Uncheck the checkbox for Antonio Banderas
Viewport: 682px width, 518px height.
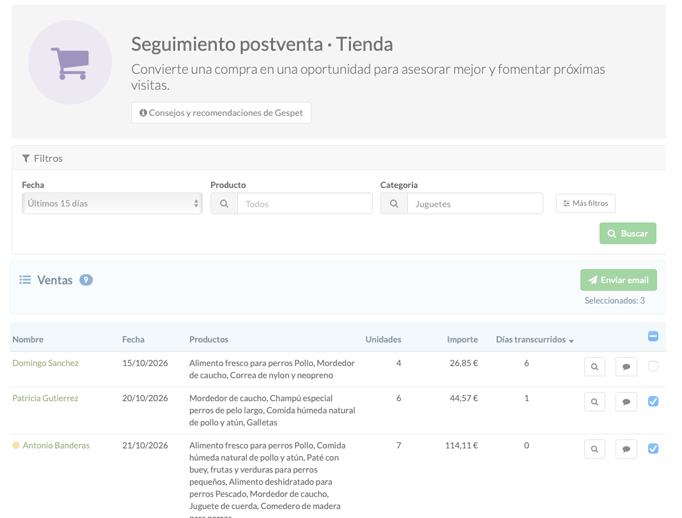click(653, 448)
